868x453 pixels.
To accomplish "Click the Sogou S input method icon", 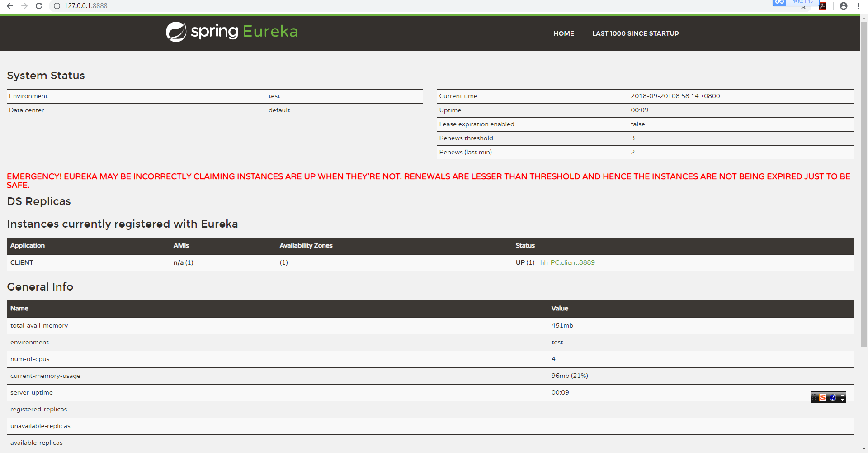I will [822, 397].
